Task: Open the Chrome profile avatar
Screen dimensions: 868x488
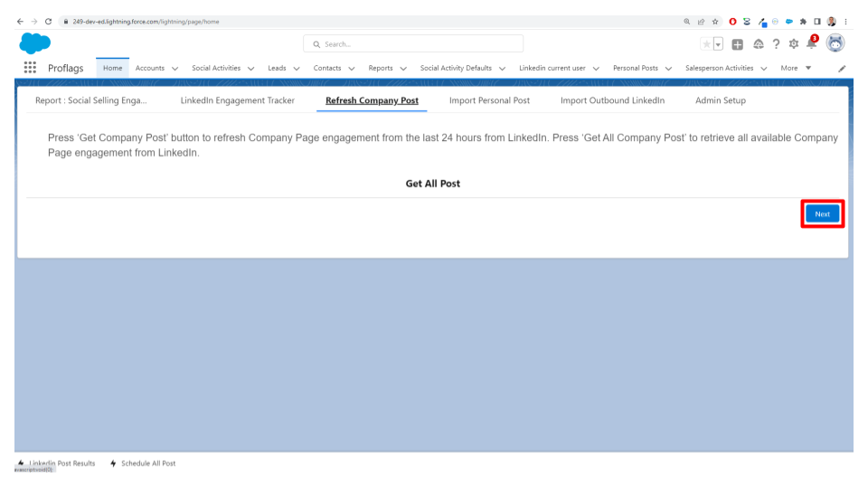Action: point(832,22)
